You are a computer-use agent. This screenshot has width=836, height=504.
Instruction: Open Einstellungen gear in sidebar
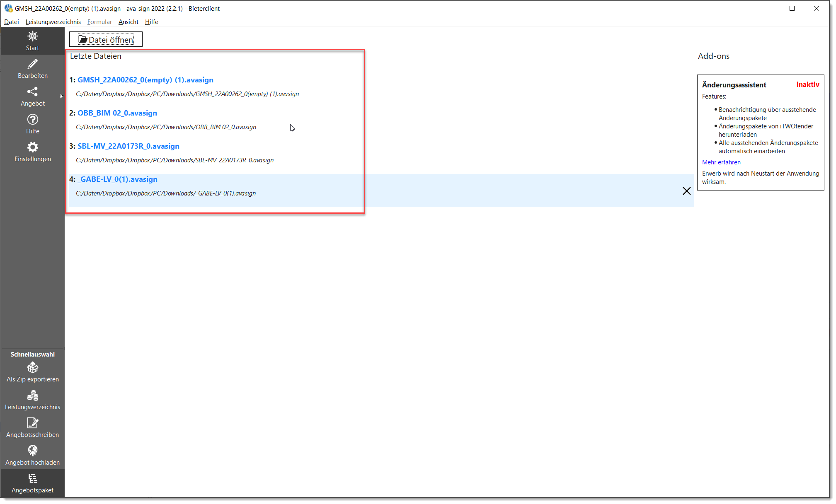pyautogui.click(x=32, y=152)
